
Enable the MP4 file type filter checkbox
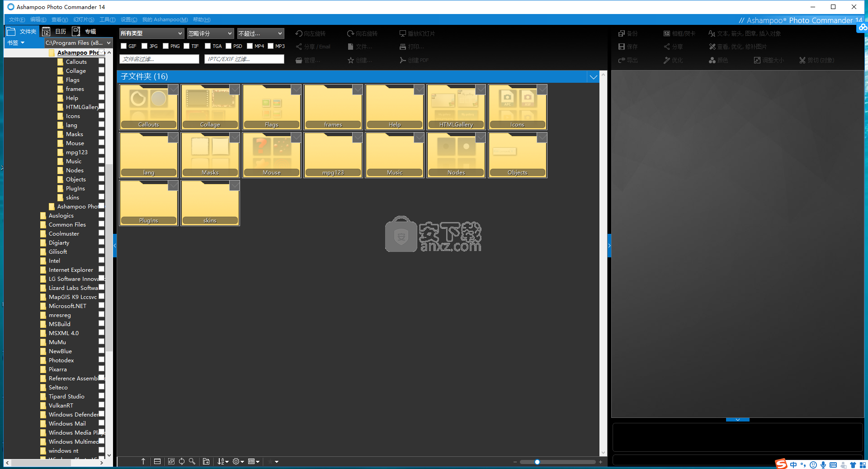click(x=250, y=46)
